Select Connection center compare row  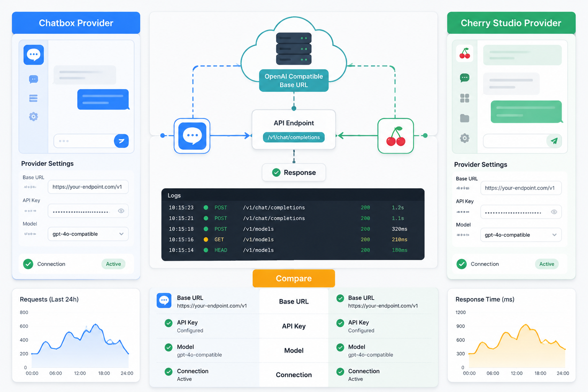pos(294,375)
